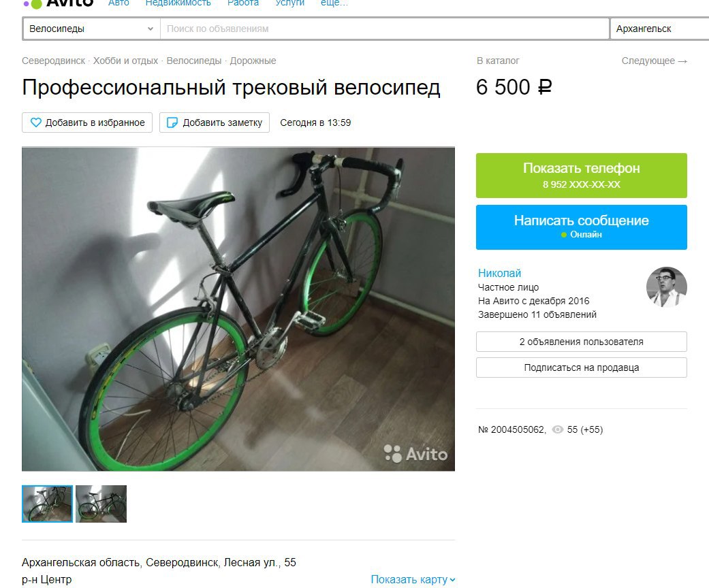Viewport: 709px width, 588px height.
Task: Click the Avito watermark on bike photo
Action: point(415,453)
